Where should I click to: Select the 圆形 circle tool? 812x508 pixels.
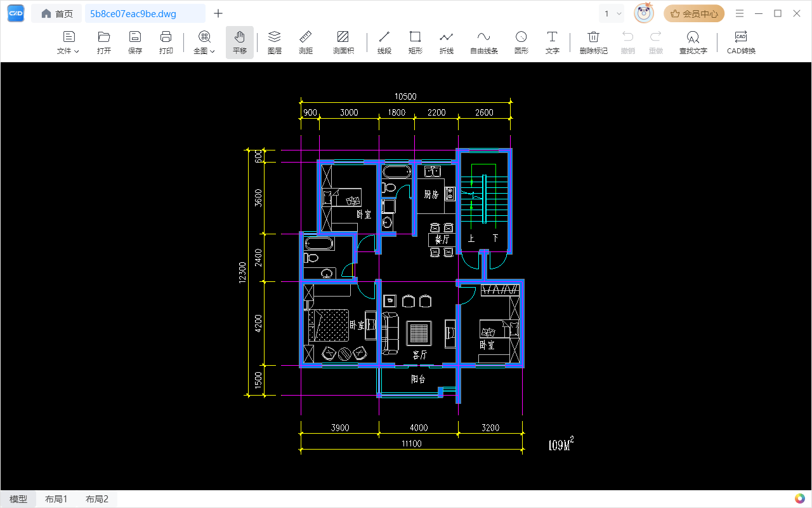coord(521,42)
